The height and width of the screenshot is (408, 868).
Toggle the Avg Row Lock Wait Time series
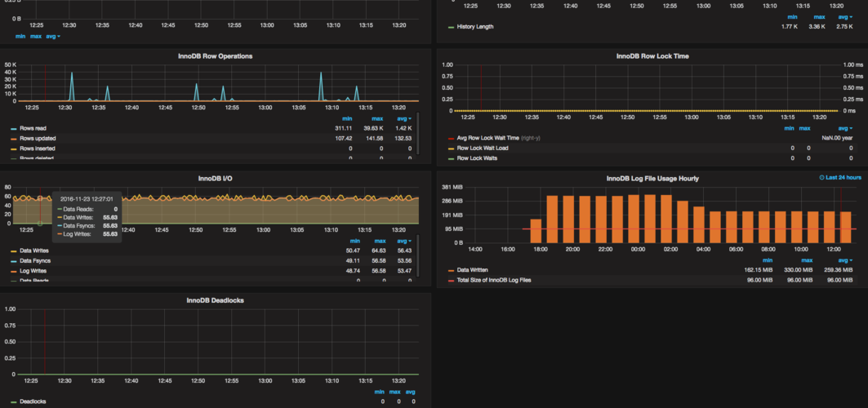click(490, 138)
